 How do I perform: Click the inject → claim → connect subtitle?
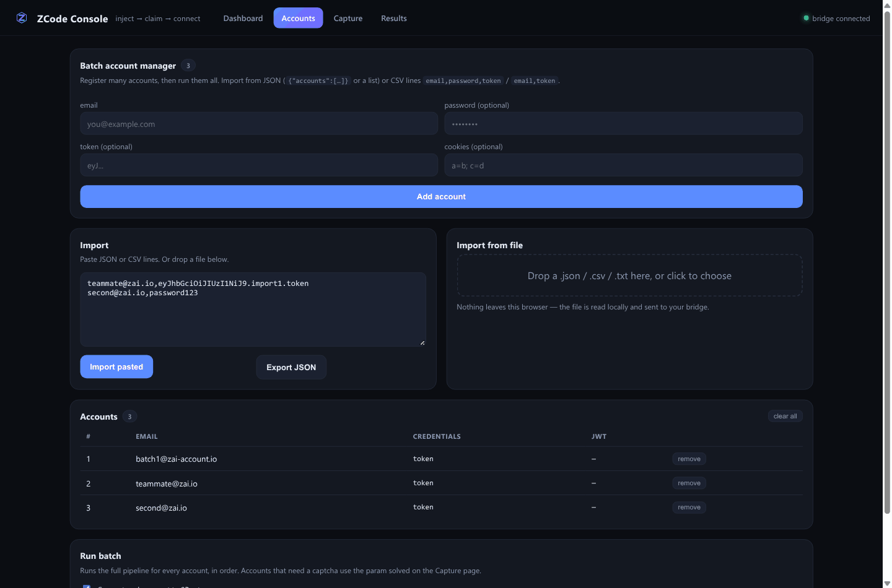tap(158, 19)
